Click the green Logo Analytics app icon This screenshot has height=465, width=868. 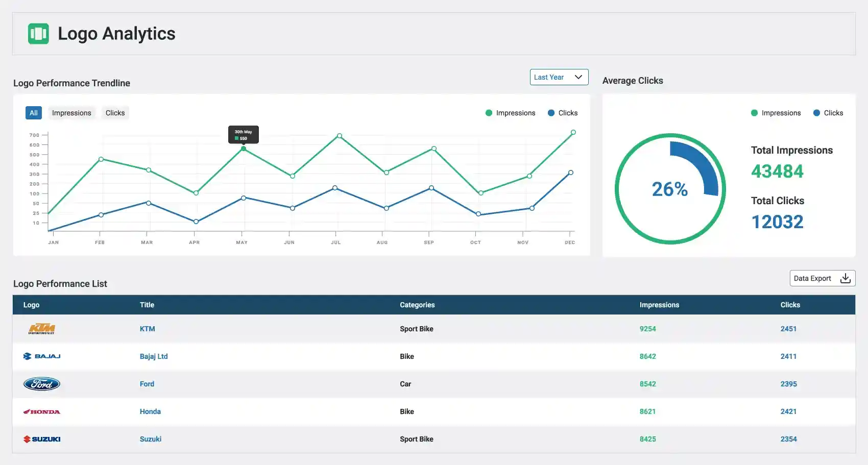tap(38, 34)
